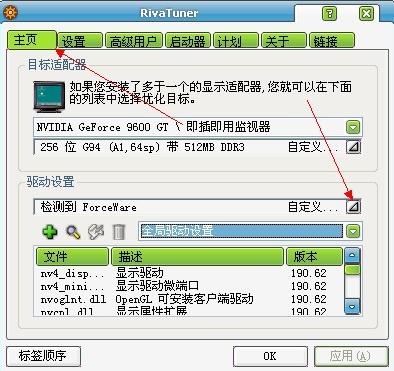This screenshot has height=371, width=394.
Task: Expand the NVIDIA GeForce 9600 GT adapter dropdown
Action: 353,127
